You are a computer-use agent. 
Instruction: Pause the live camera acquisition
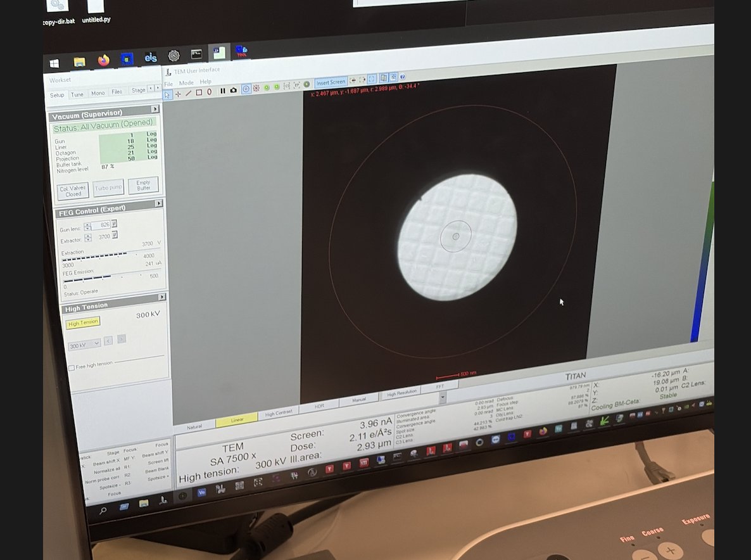[x=223, y=91]
